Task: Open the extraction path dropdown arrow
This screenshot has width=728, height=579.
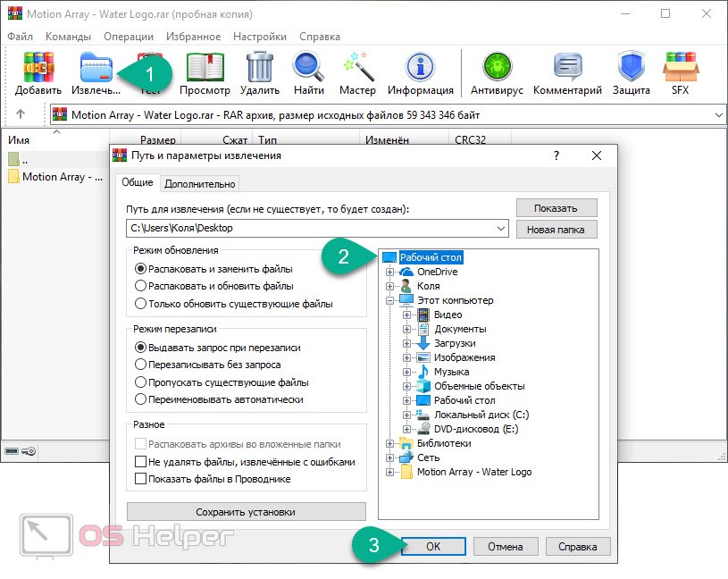Action: [x=499, y=229]
